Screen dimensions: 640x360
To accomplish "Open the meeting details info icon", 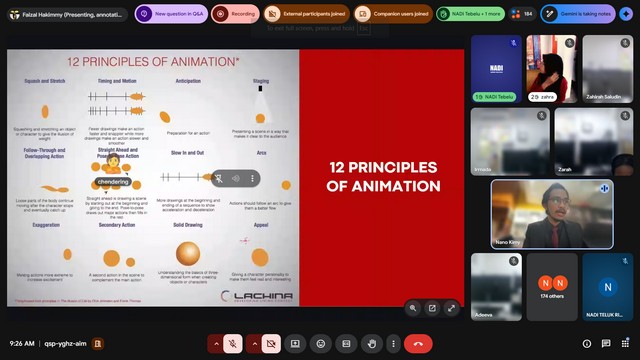I will [587, 344].
